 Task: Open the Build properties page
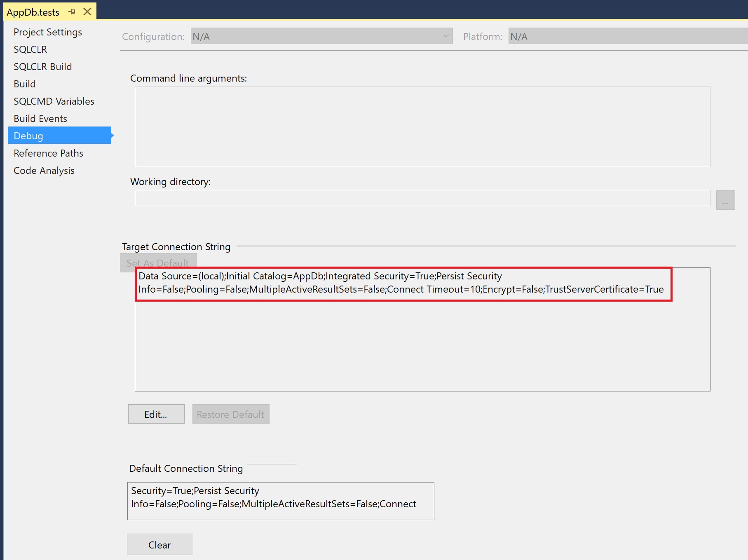point(25,84)
